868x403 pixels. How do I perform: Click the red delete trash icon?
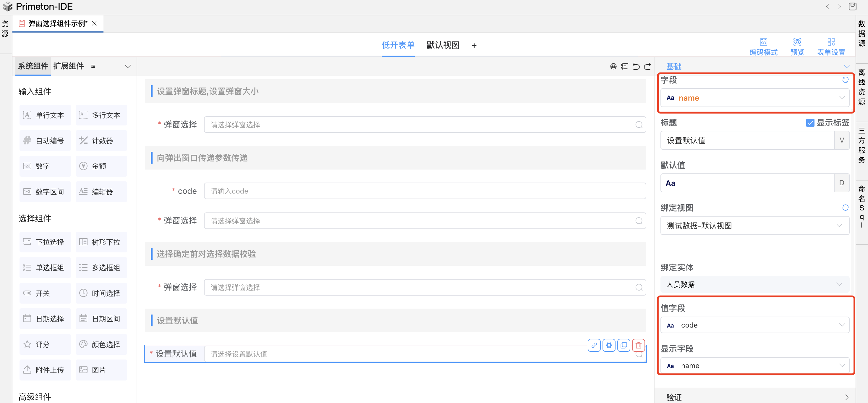[638, 345]
